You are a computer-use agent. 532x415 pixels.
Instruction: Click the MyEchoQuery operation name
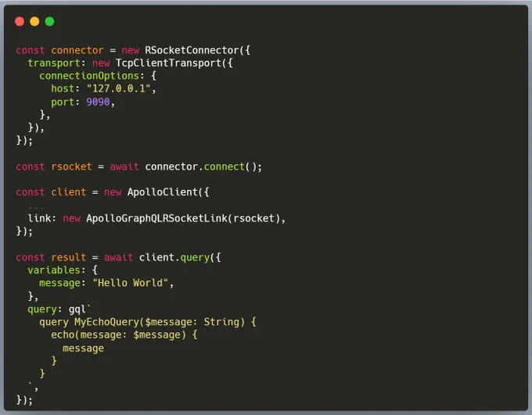pos(107,322)
